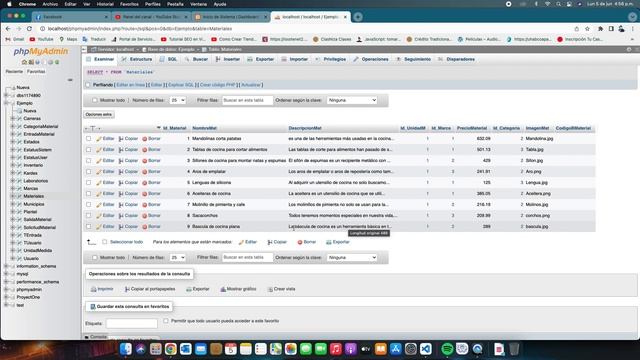Open App Store from the dock
Screen dimensions: 640x360
pos(396,349)
